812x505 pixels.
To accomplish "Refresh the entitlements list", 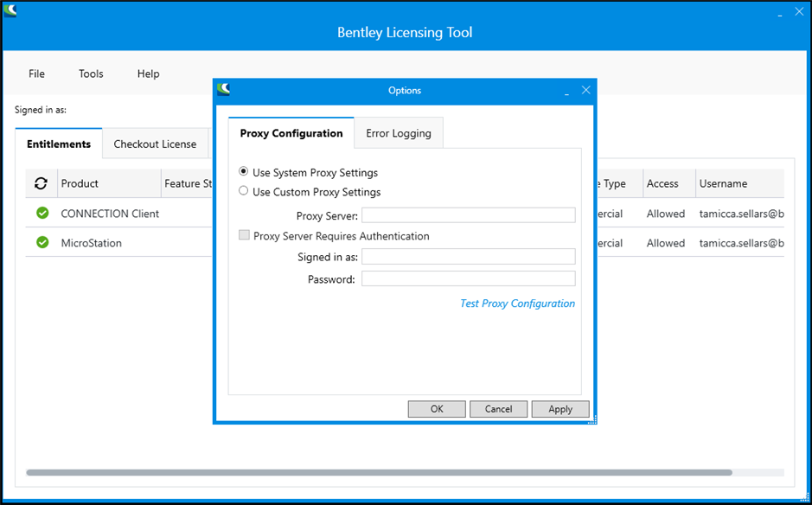I will click(x=41, y=183).
